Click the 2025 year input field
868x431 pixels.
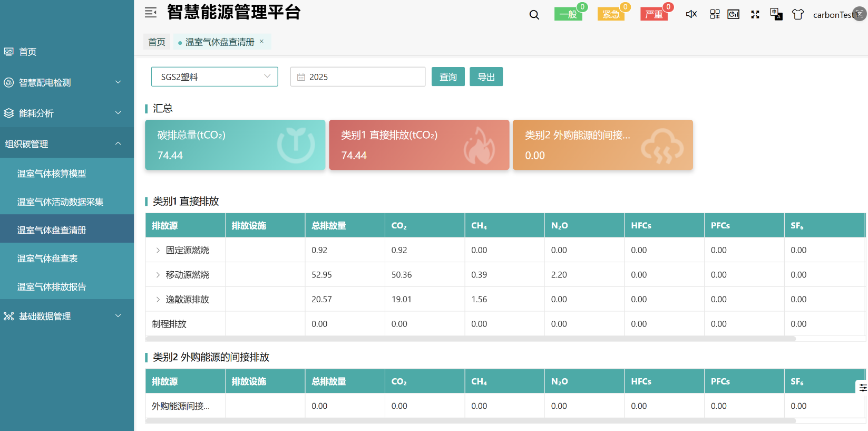point(358,76)
